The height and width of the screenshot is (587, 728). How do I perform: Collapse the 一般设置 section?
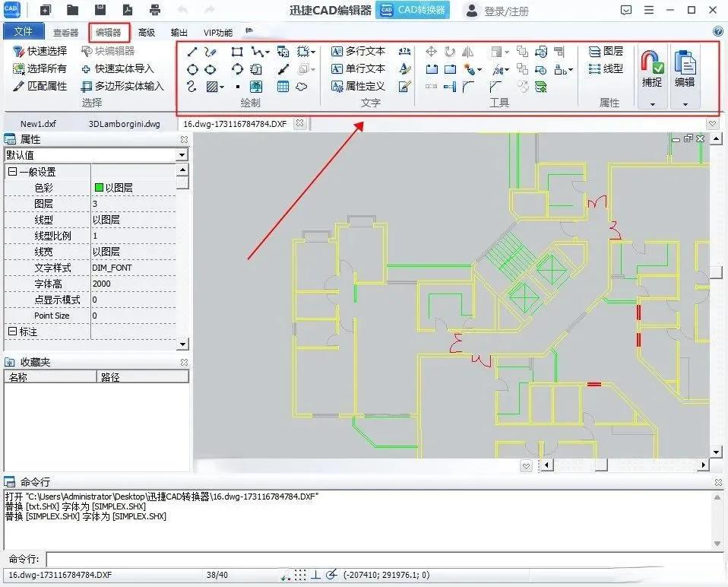click(x=12, y=172)
